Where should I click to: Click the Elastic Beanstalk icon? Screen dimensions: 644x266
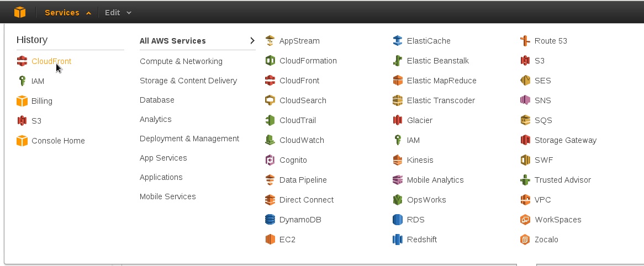click(397, 61)
